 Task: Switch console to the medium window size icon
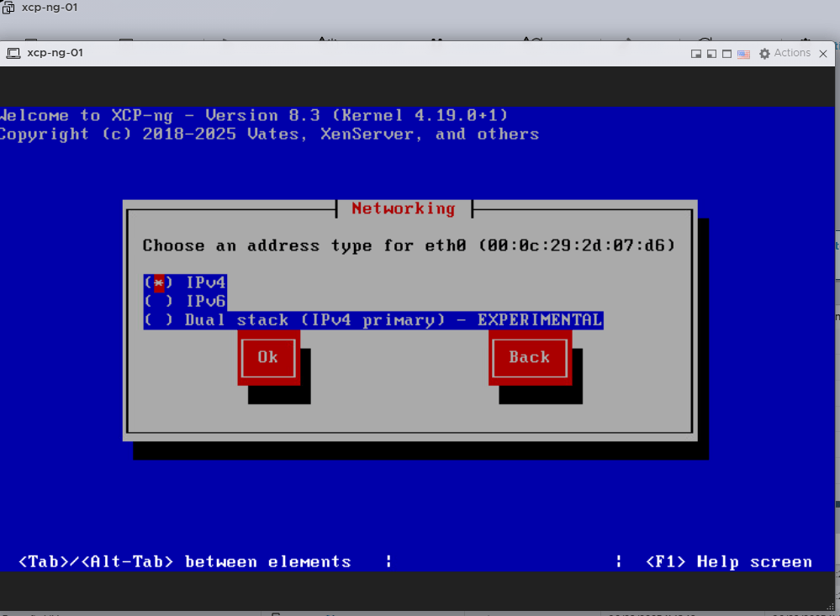pyautogui.click(x=711, y=54)
